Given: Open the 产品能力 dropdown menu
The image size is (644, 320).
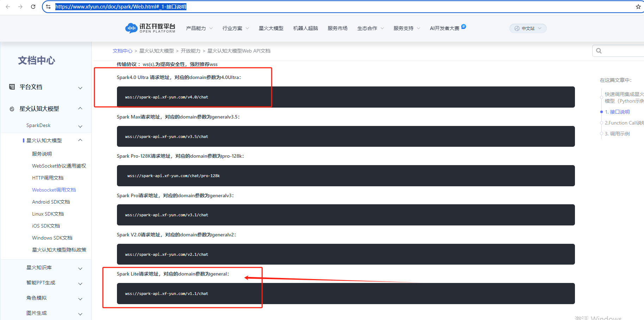Looking at the screenshot, I should pos(199,28).
